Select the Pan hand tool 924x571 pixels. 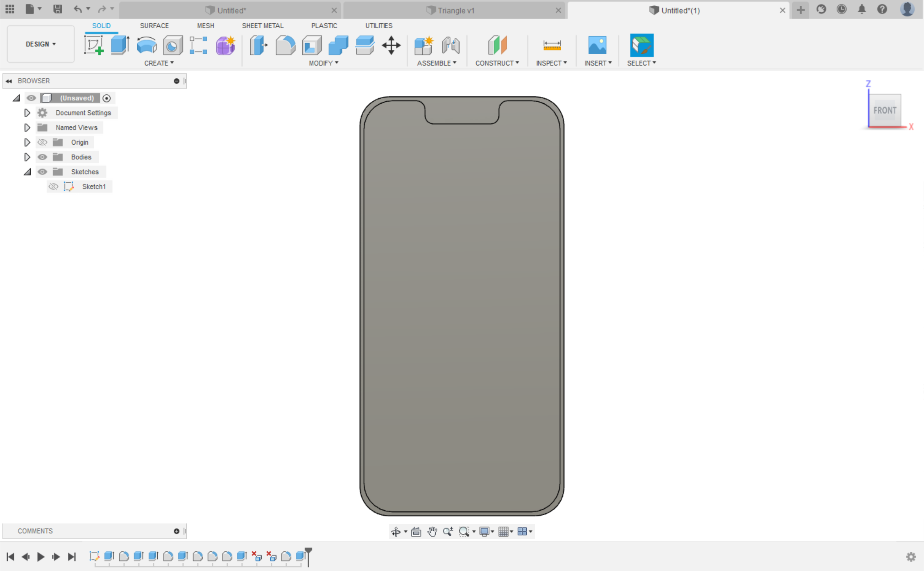point(432,532)
